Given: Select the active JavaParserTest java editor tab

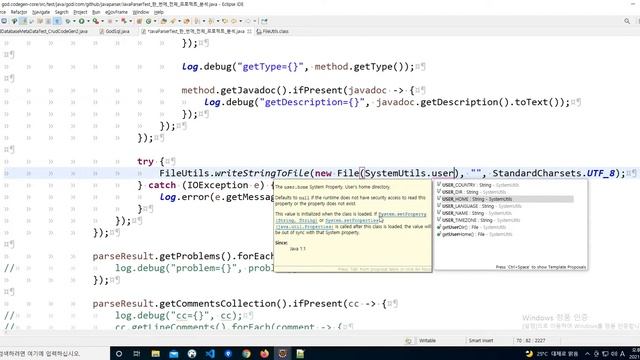Looking at the screenshot, I should [x=196, y=31].
